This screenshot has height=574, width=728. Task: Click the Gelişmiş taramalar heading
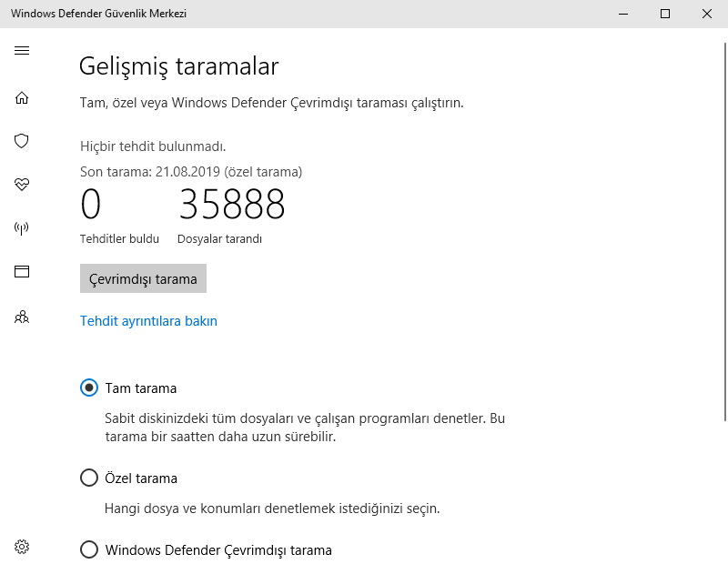point(178,65)
